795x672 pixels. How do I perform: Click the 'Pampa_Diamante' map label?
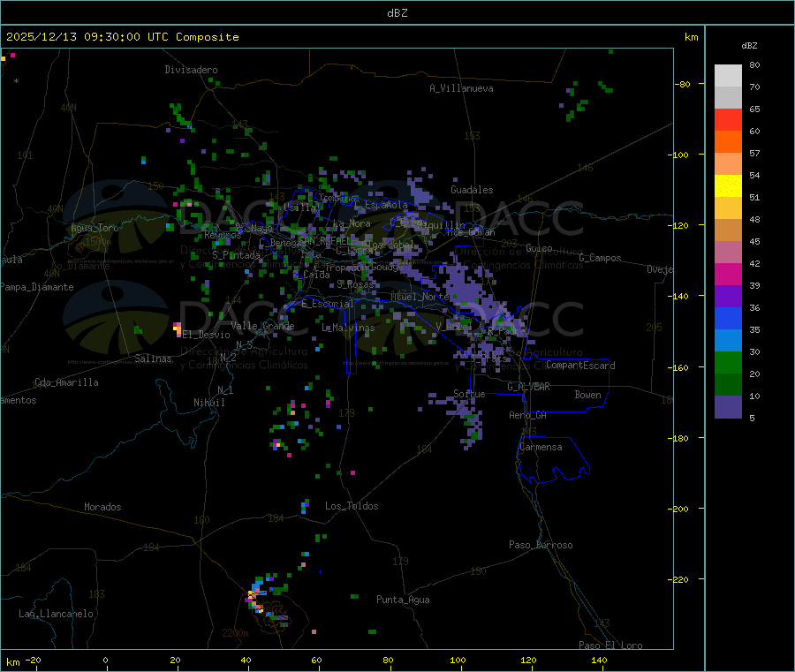pos(37,287)
